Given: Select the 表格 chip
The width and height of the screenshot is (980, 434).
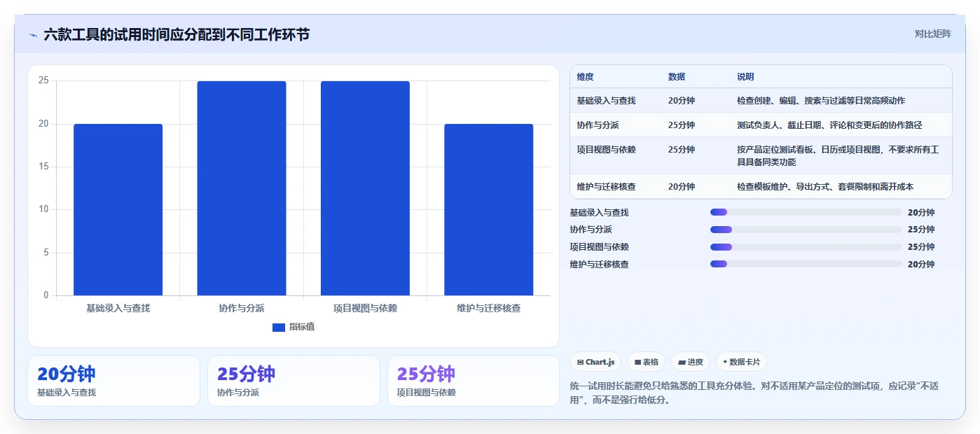Looking at the screenshot, I should click(646, 362).
